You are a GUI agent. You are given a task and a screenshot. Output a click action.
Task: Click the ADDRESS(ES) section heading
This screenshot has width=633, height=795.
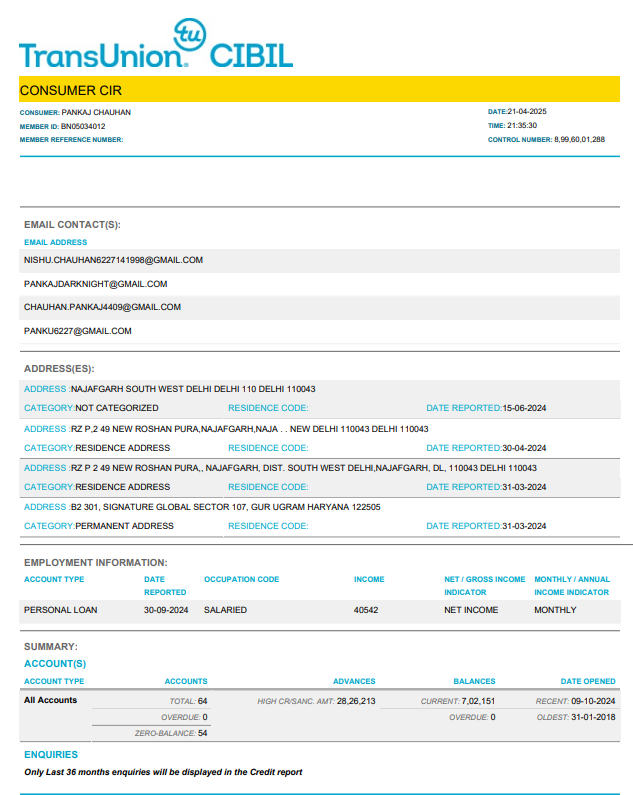pos(59,369)
